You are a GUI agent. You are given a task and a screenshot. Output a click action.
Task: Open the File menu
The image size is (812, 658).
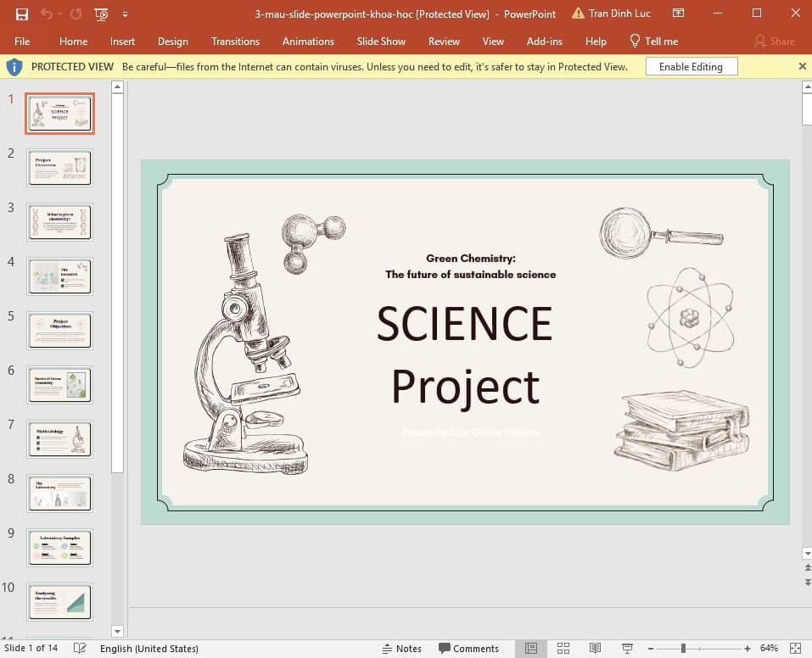click(x=22, y=41)
